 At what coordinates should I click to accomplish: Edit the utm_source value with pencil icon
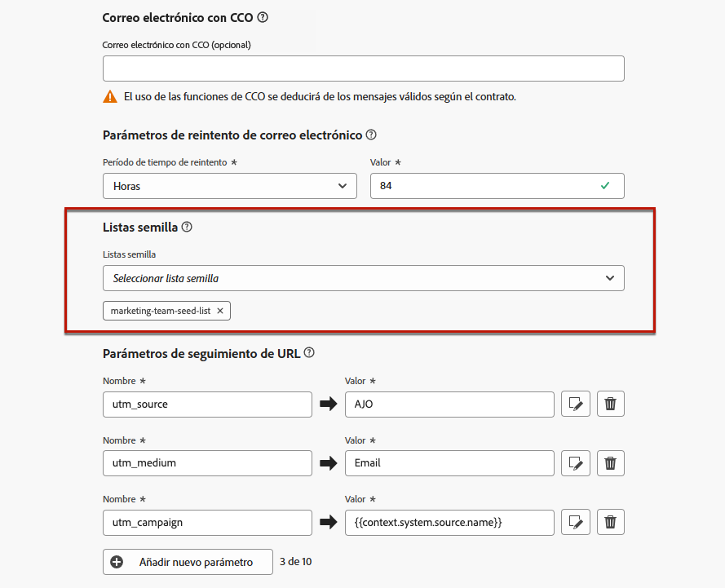tap(576, 404)
